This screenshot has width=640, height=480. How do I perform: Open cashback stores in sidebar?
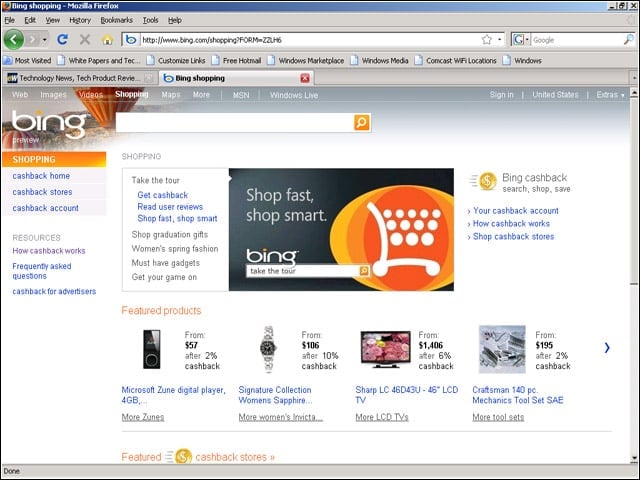coord(42,192)
